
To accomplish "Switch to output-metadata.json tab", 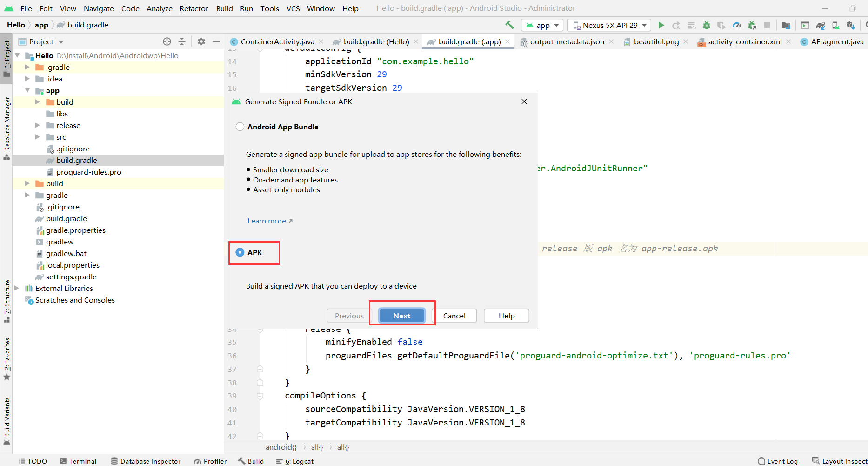I will click(x=567, y=41).
